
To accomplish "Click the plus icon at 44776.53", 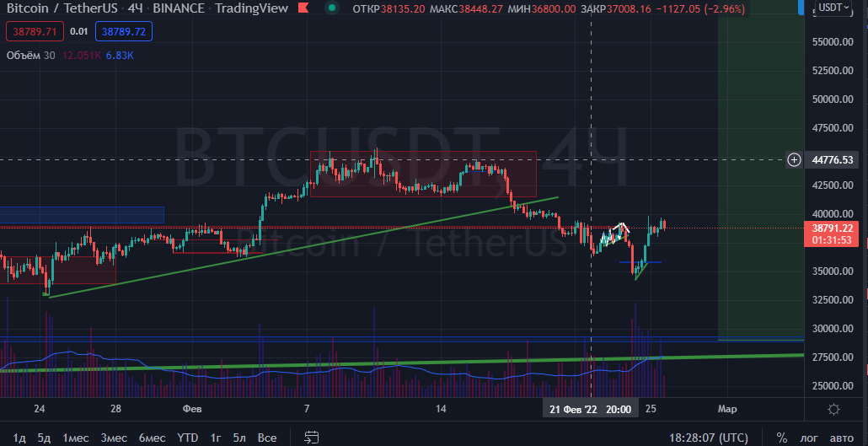I will point(794,160).
